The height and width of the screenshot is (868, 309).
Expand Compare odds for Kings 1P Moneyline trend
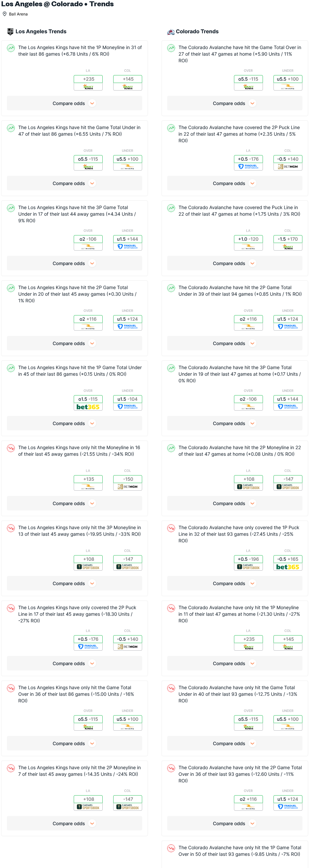click(x=74, y=103)
